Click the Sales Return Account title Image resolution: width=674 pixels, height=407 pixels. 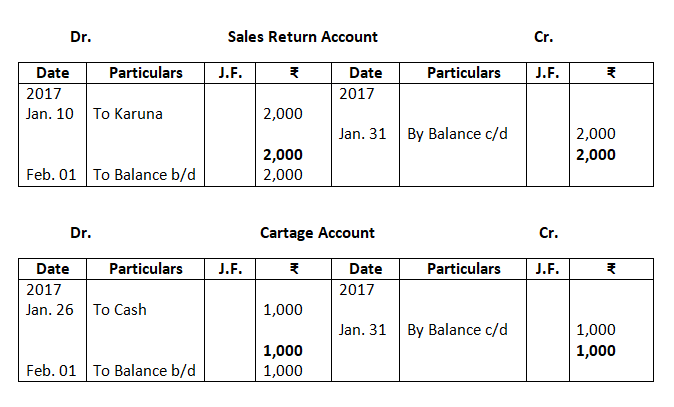(302, 37)
